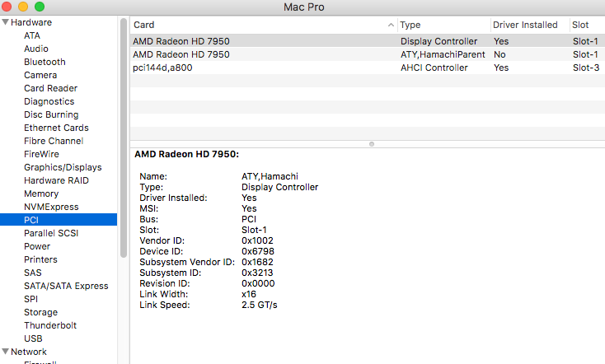Select Diagnostics in the sidebar

point(49,101)
